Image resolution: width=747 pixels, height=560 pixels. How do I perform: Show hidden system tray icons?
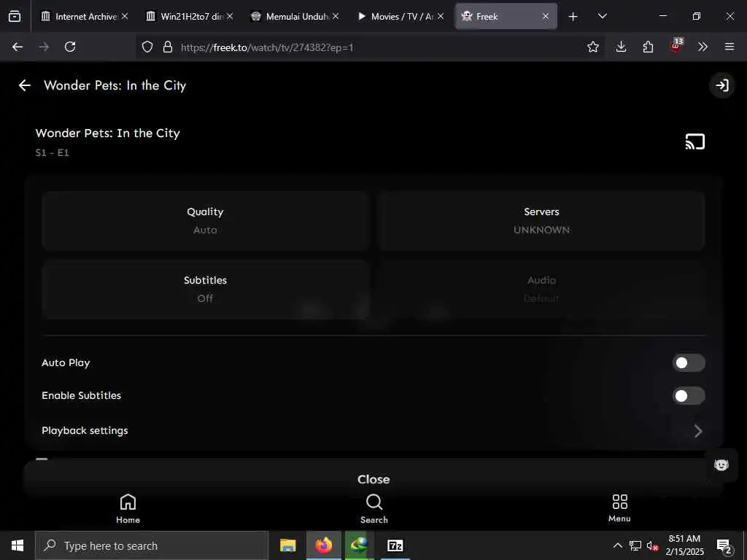[x=617, y=545]
